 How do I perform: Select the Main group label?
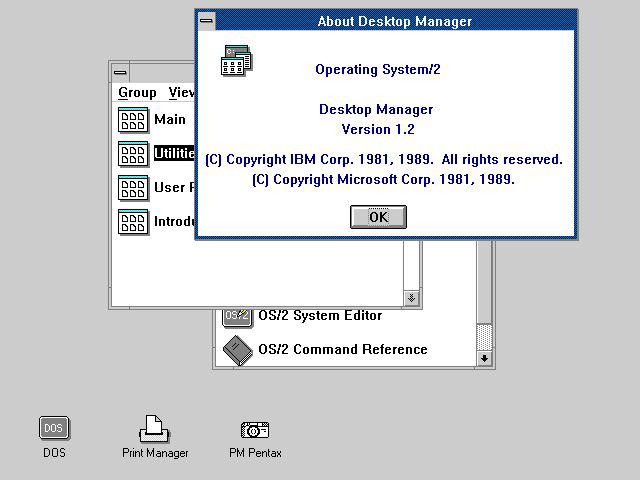pos(170,120)
